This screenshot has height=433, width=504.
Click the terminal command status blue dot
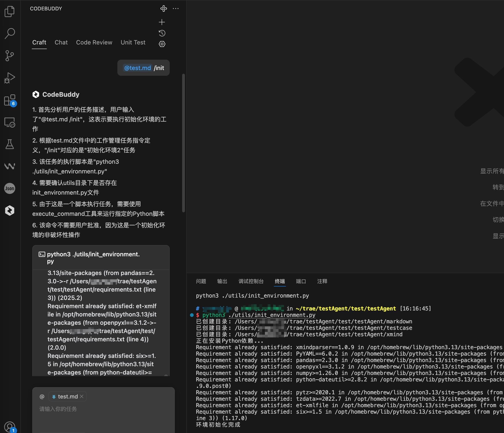(192, 315)
